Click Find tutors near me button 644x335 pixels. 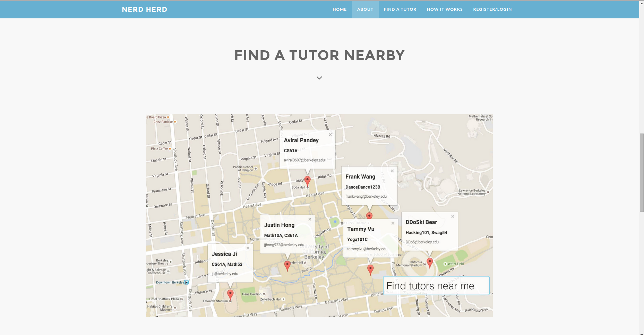436,286
